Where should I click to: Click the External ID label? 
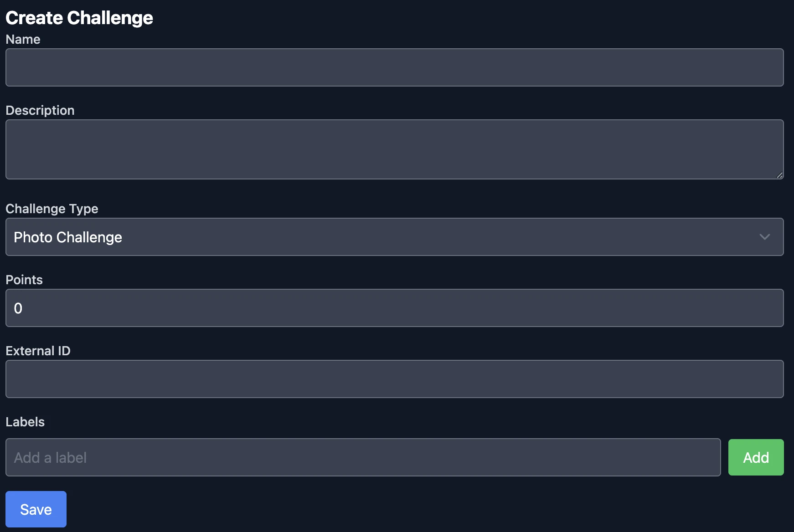click(38, 351)
